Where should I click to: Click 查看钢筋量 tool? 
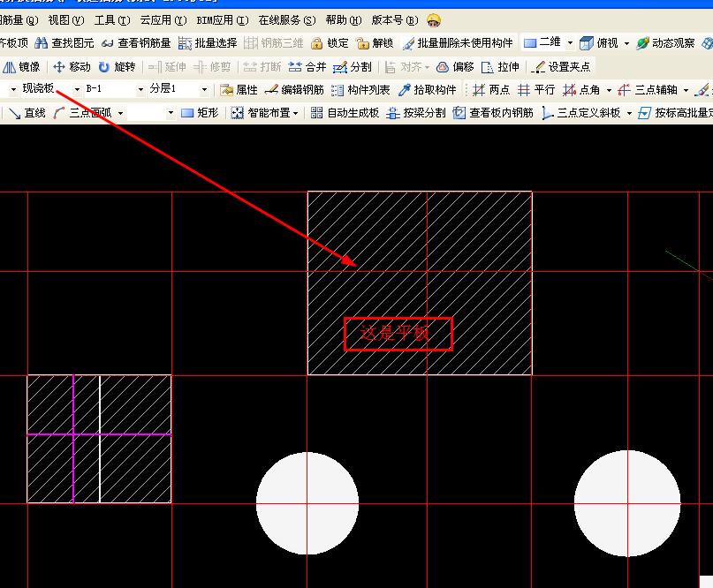coord(136,43)
